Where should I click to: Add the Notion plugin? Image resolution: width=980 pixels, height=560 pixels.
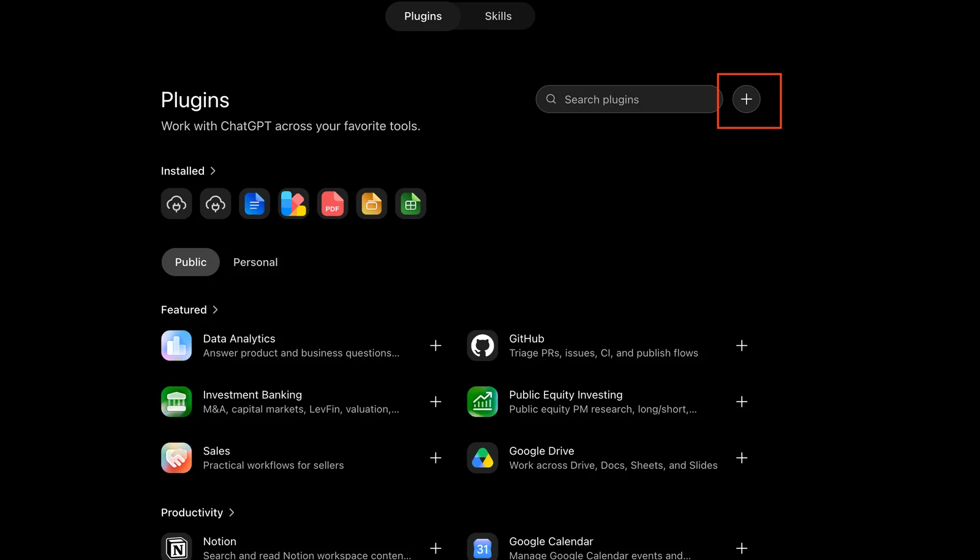[435, 548]
